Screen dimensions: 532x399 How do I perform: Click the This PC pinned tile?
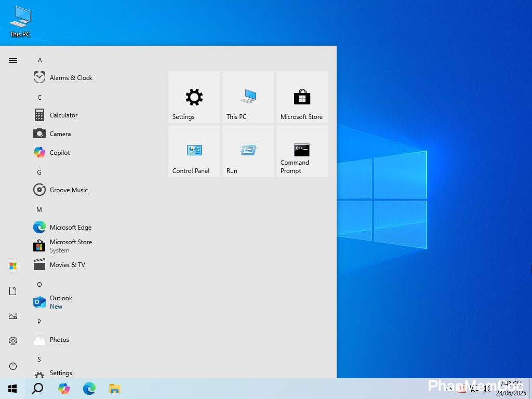[x=248, y=97]
